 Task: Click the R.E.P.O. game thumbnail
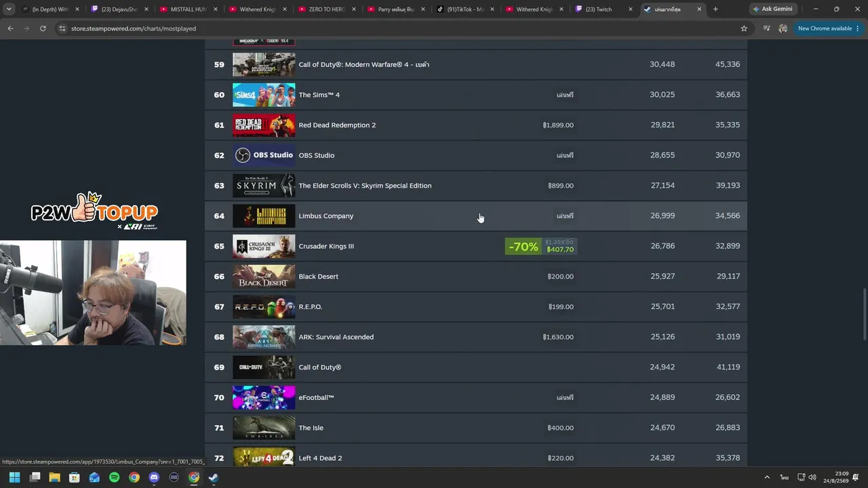pos(264,307)
